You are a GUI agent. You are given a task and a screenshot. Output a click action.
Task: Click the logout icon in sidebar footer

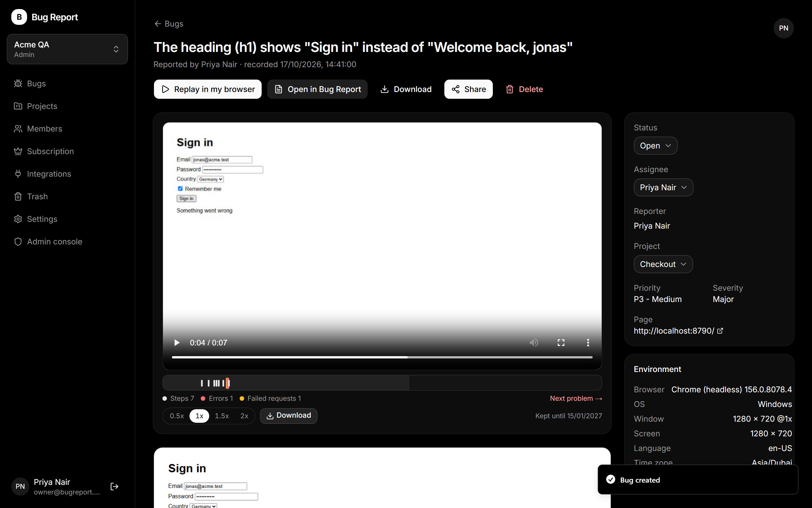pos(114,487)
